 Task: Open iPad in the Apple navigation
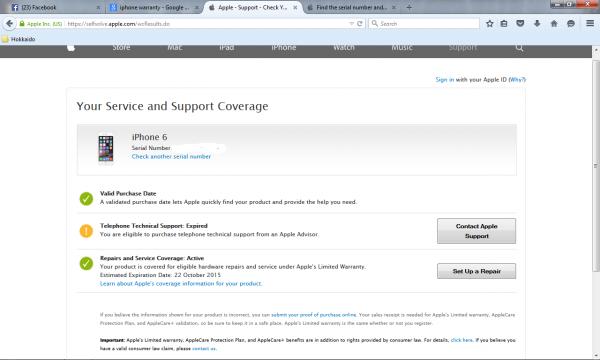click(227, 47)
